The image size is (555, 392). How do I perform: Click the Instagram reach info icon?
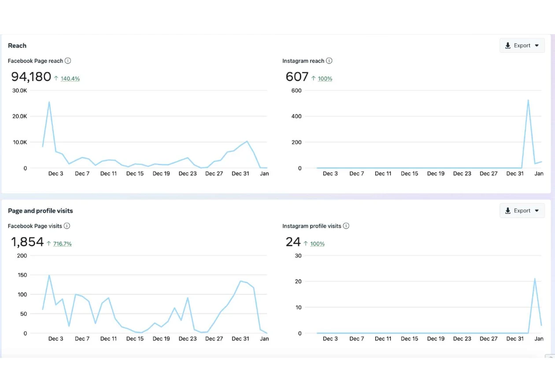329,61
